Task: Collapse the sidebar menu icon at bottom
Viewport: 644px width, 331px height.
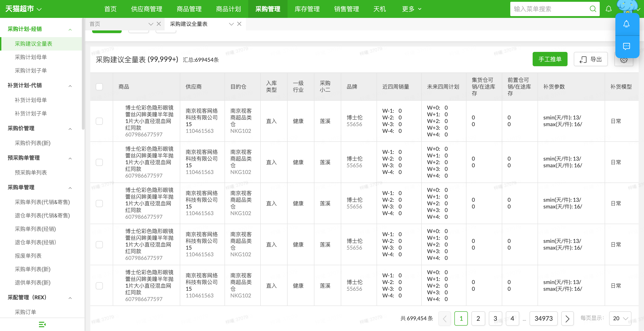Action: (42, 324)
